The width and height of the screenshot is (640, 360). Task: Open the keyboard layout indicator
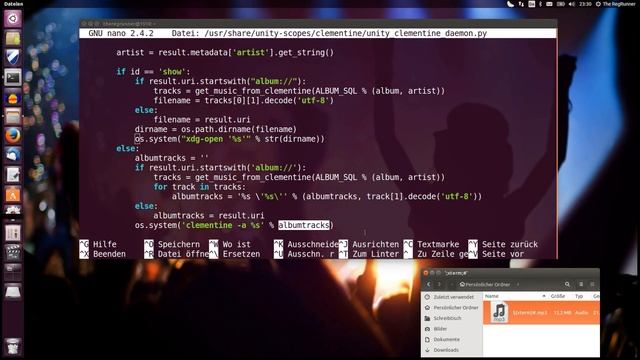pyautogui.click(x=531, y=4)
